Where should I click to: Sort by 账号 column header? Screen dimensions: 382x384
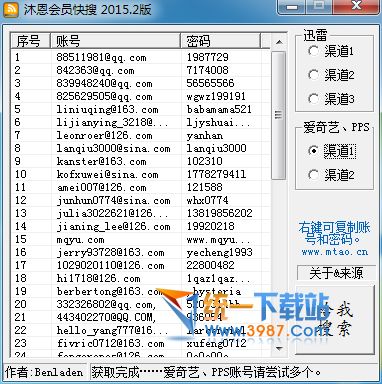point(115,41)
